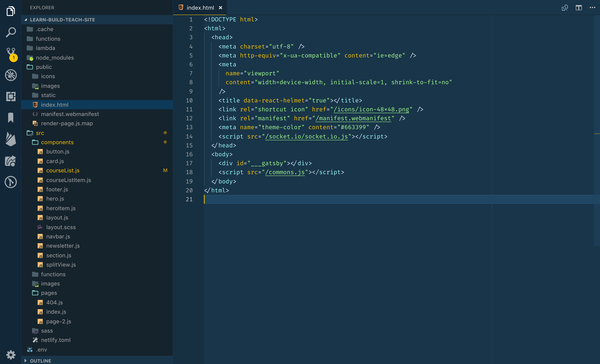Expand the icons folder
Screen dimensions: 600x364
pos(97,76)
